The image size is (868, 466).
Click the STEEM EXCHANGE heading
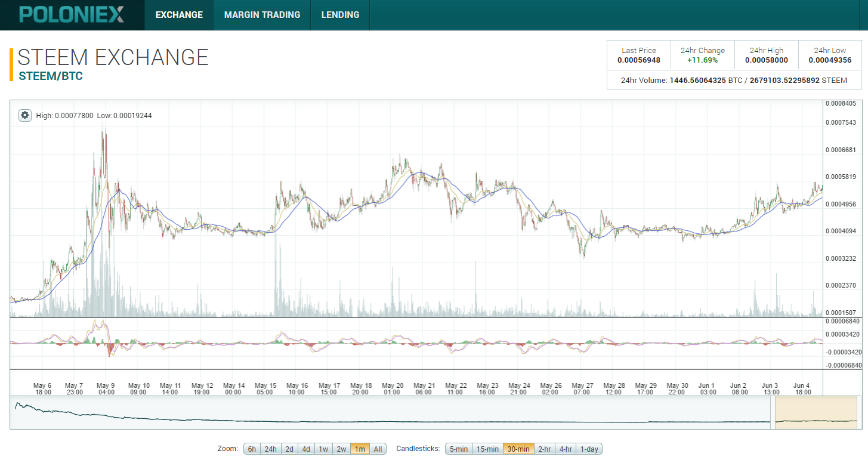[113, 57]
